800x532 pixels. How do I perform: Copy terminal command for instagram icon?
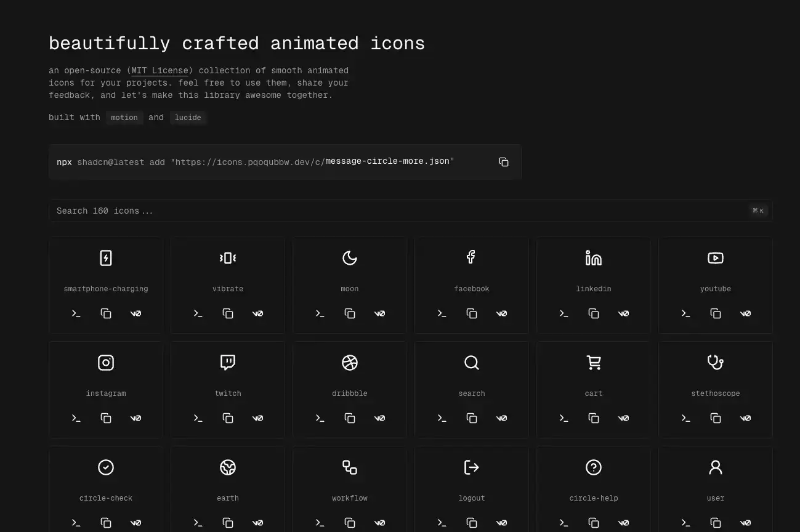click(x=76, y=418)
